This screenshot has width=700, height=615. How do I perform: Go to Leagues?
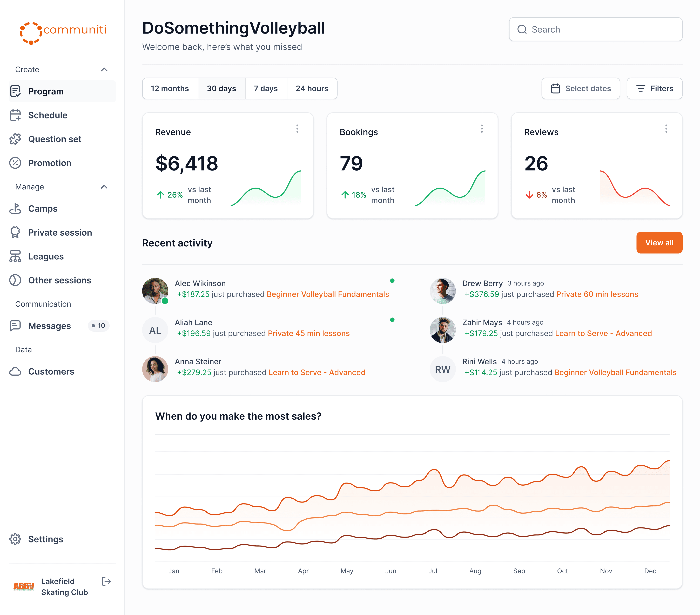tap(62, 256)
